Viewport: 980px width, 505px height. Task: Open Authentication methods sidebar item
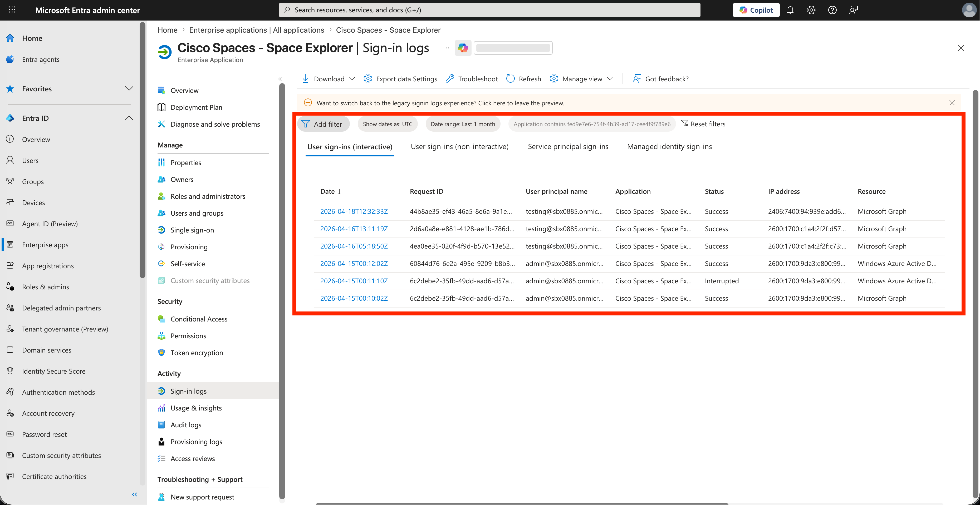coord(58,392)
